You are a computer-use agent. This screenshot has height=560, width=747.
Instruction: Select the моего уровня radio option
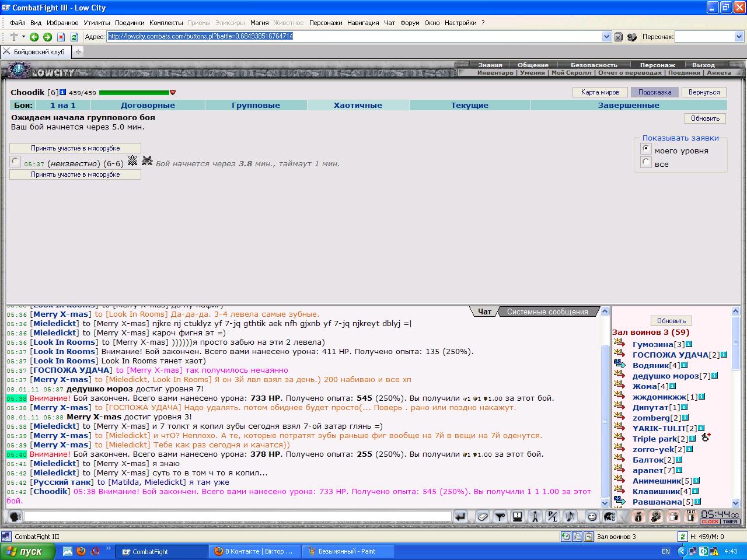[x=645, y=149]
